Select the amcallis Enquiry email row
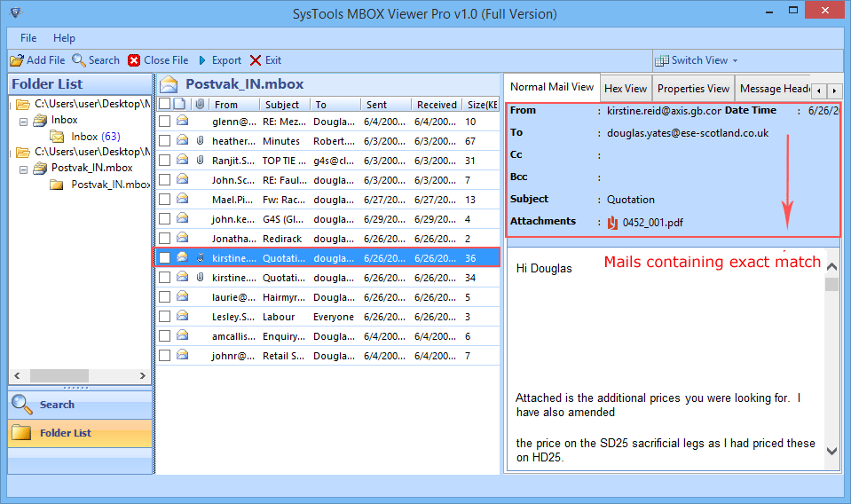The image size is (851, 504). pyautogui.click(x=327, y=336)
